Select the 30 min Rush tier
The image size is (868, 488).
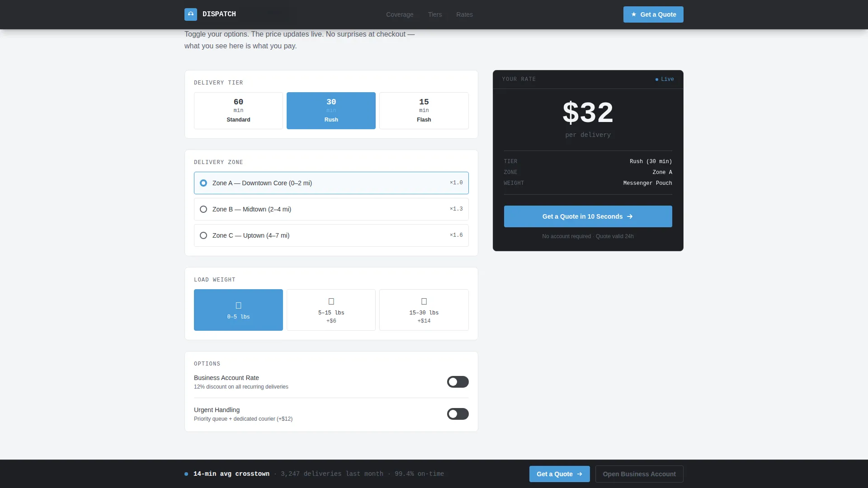[x=331, y=111]
